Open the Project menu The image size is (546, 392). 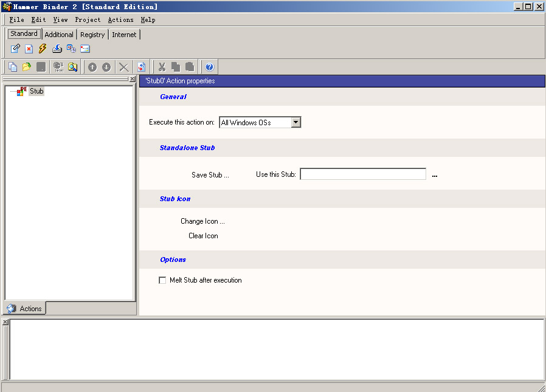click(88, 20)
